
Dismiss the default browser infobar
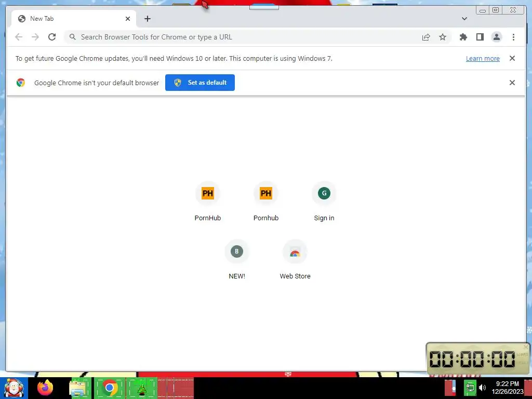[512, 83]
